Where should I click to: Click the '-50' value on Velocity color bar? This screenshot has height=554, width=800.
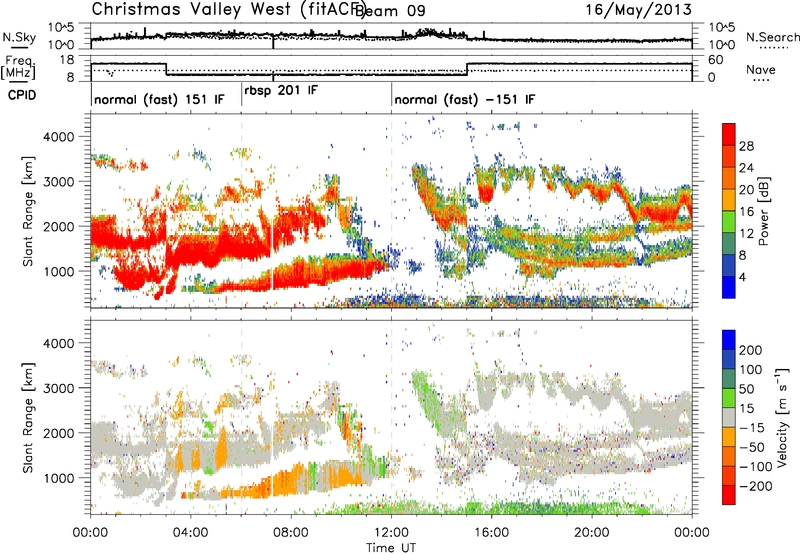coord(752,447)
